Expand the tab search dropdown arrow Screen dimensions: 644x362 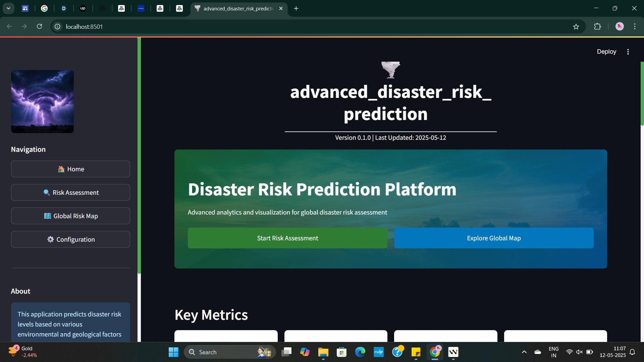pyautogui.click(x=8, y=8)
